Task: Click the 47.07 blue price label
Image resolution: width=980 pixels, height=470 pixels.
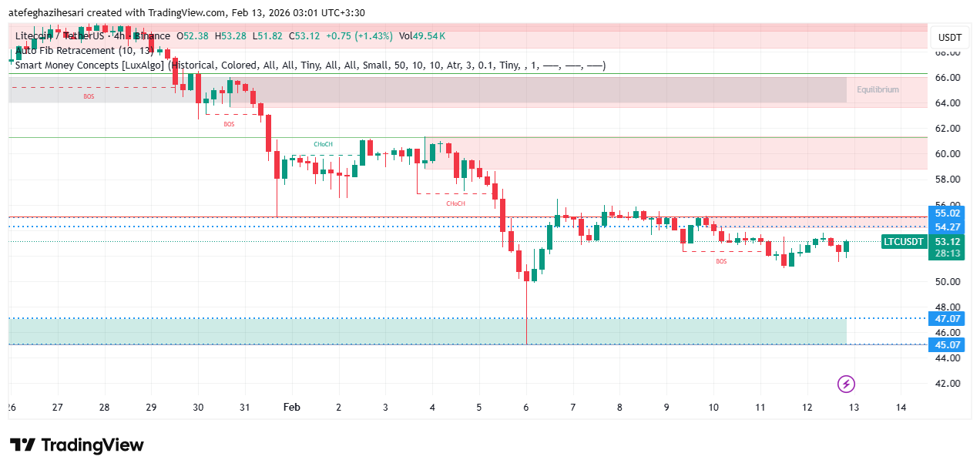Action: pyautogui.click(x=946, y=318)
